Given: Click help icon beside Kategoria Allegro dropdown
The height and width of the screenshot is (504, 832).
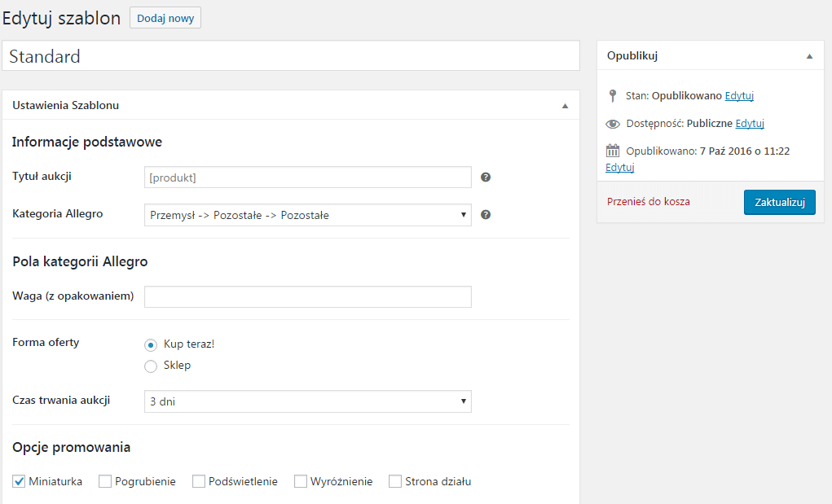Looking at the screenshot, I should (x=486, y=215).
